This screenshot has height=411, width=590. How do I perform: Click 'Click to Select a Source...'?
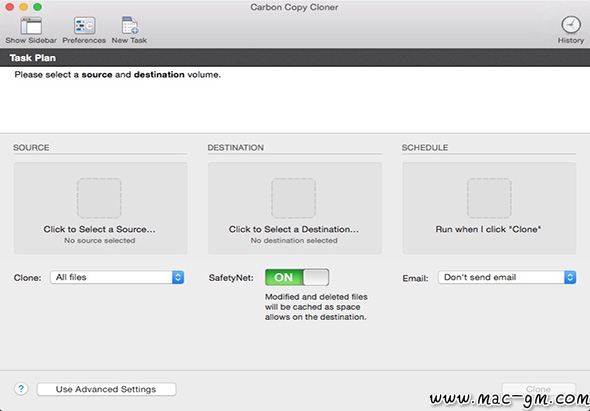click(99, 229)
